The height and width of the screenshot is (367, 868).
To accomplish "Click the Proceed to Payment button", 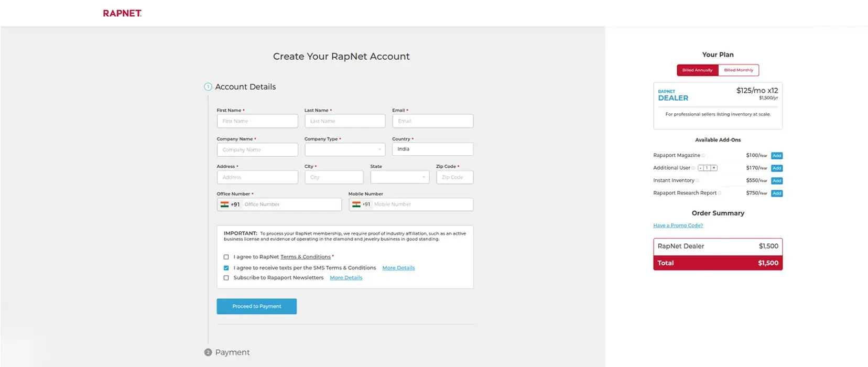I will (x=257, y=306).
